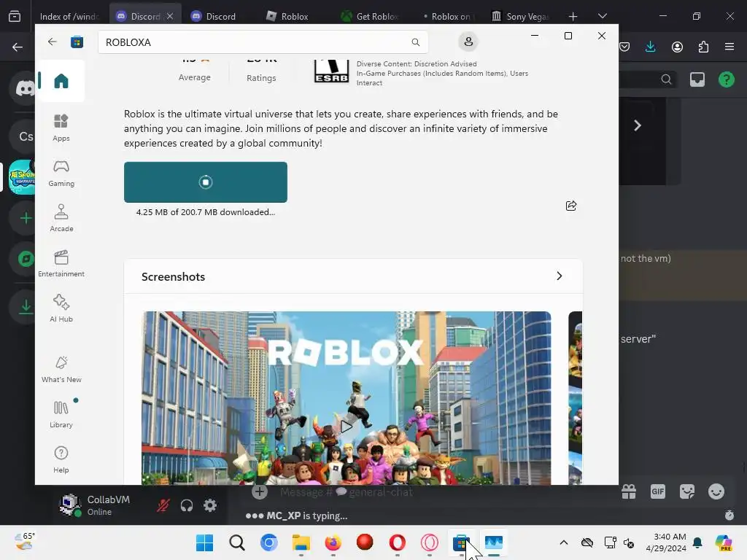This screenshot has height=560, width=747.
Task: Open the second partially visible screenshot thumbnail
Action: 575,398
